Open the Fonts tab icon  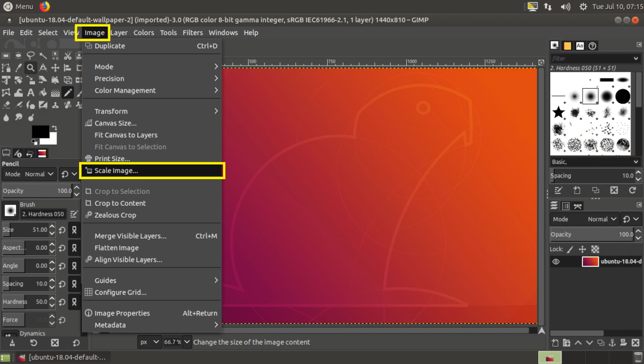(580, 46)
